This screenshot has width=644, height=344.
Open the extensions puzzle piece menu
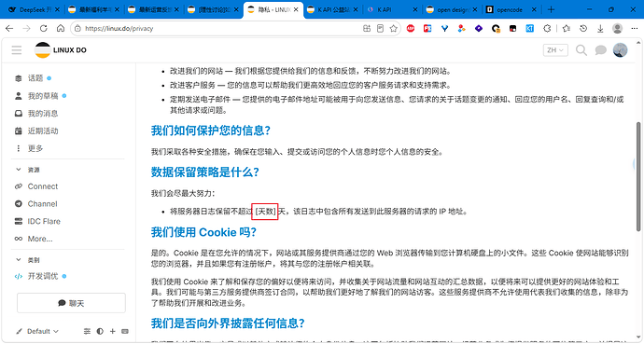click(x=547, y=28)
